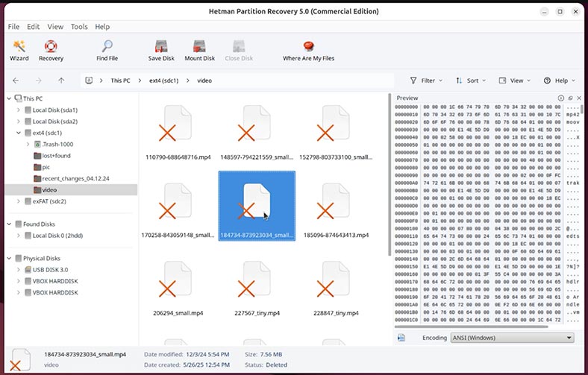Image resolution: width=588 pixels, height=375 pixels.
Task: Select file 152798-803733100_small
Action: 336,133
